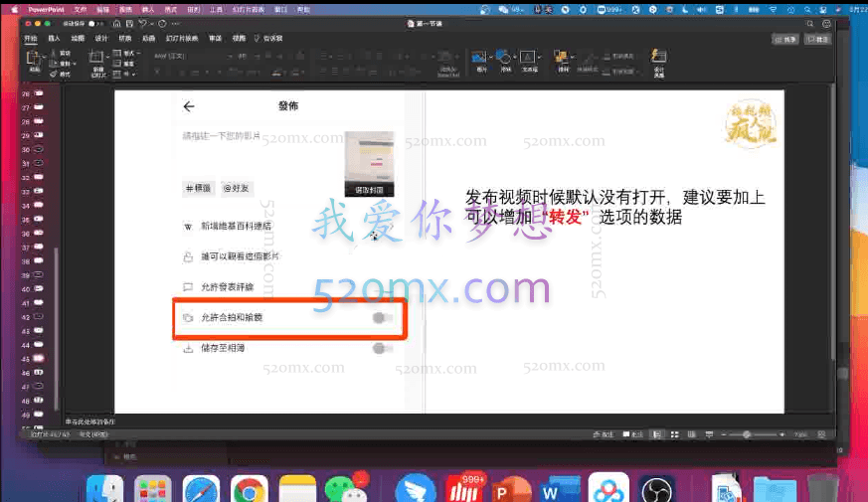Open the 幻灯片放映 ribbon tab
Image resolution: width=868 pixels, height=502 pixels.
point(188,40)
